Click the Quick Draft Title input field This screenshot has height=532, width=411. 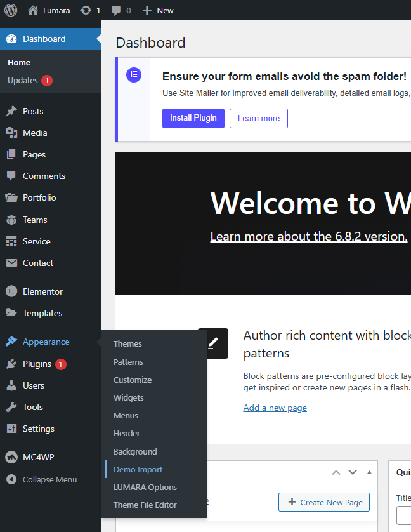point(403,515)
